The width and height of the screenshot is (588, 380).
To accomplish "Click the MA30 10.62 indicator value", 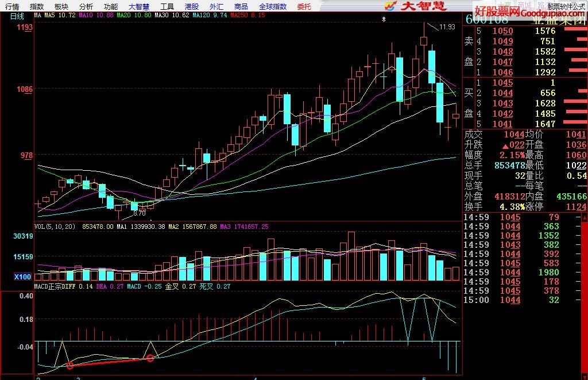I will tap(172, 15).
